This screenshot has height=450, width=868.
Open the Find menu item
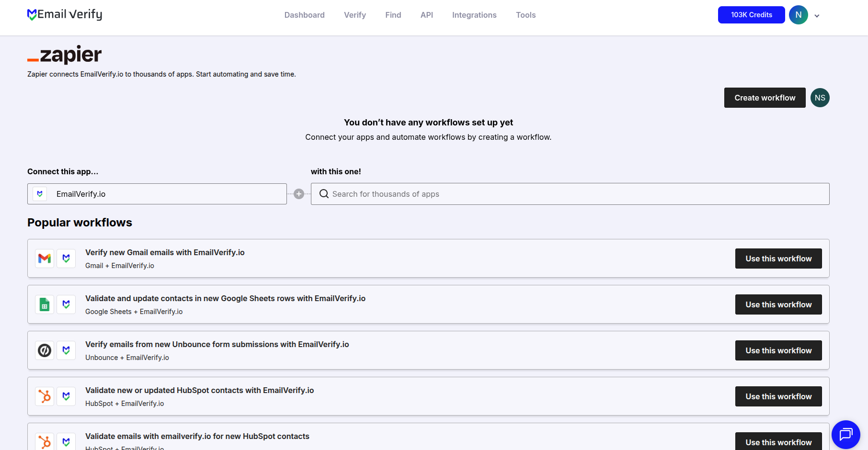(393, 15)
